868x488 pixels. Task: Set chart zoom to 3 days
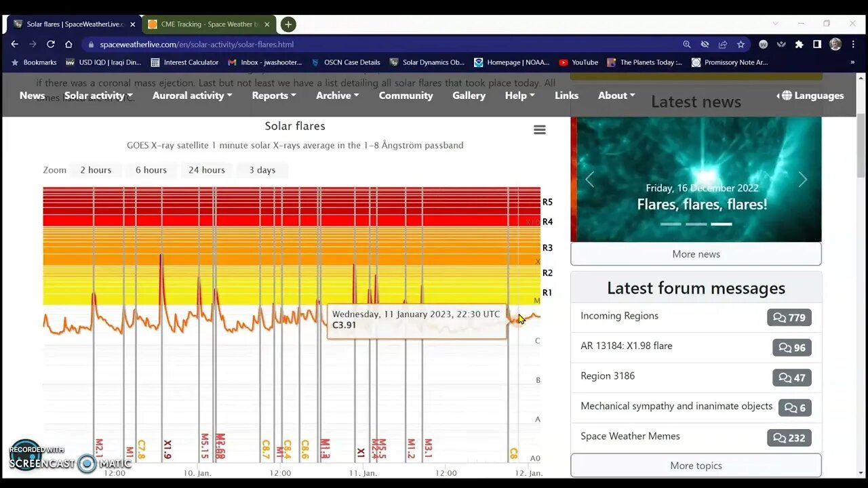click(262, 170)
